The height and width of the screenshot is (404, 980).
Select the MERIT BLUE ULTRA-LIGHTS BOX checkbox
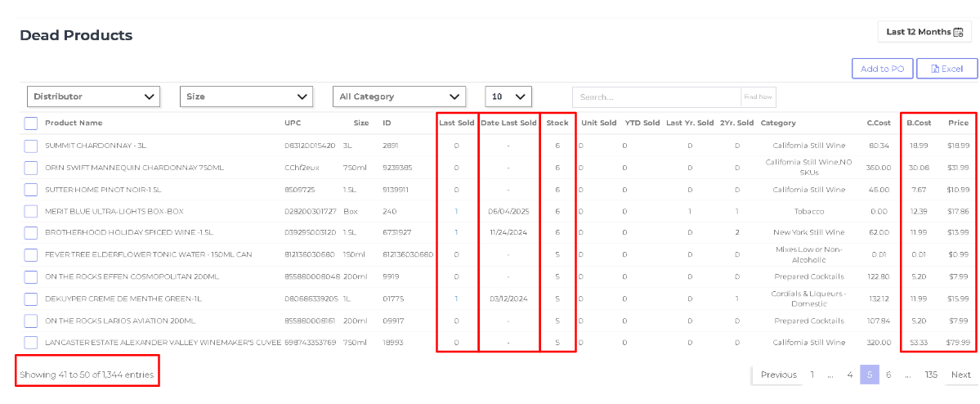pos(31,211)
